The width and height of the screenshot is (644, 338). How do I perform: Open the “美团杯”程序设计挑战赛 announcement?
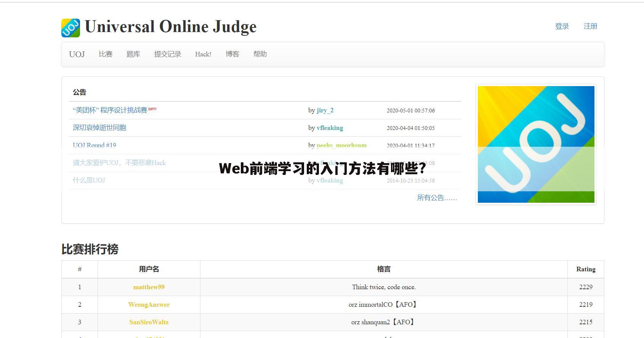coord(110,110)
